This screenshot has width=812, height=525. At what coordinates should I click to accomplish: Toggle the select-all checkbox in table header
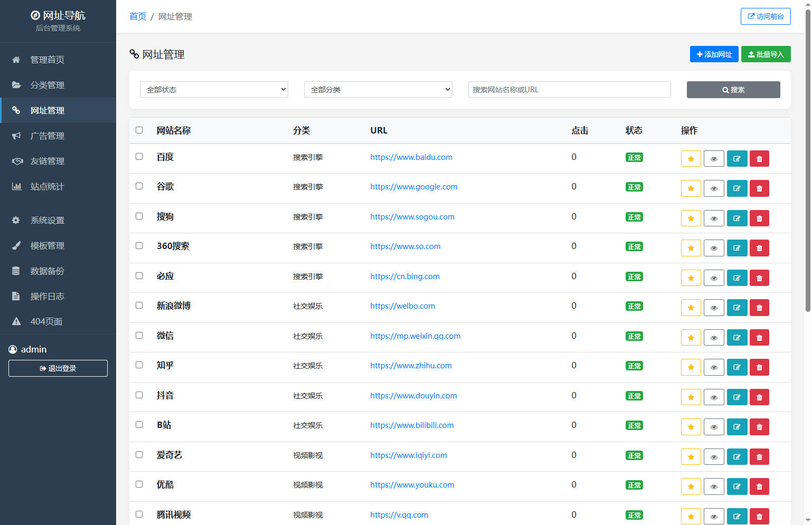[x=139, y=130]
